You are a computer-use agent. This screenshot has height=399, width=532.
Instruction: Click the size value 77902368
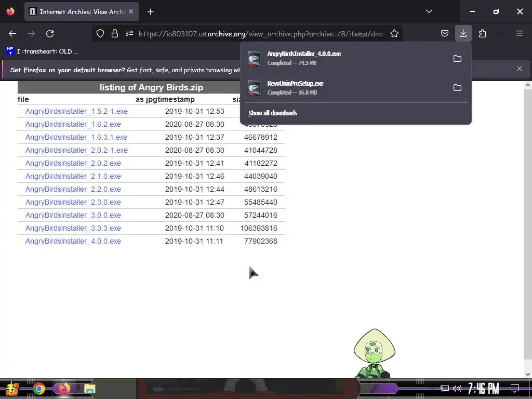(x=261, y=241)
